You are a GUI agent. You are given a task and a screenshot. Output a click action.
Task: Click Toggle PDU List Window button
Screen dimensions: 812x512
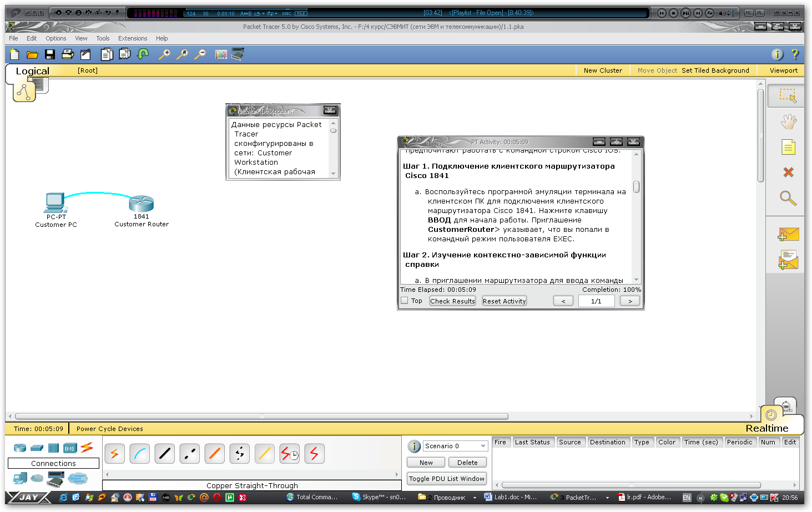[447, 479]
